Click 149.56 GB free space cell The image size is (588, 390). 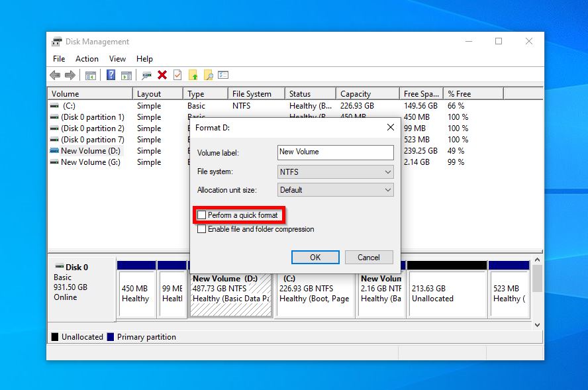click(420, 106)
